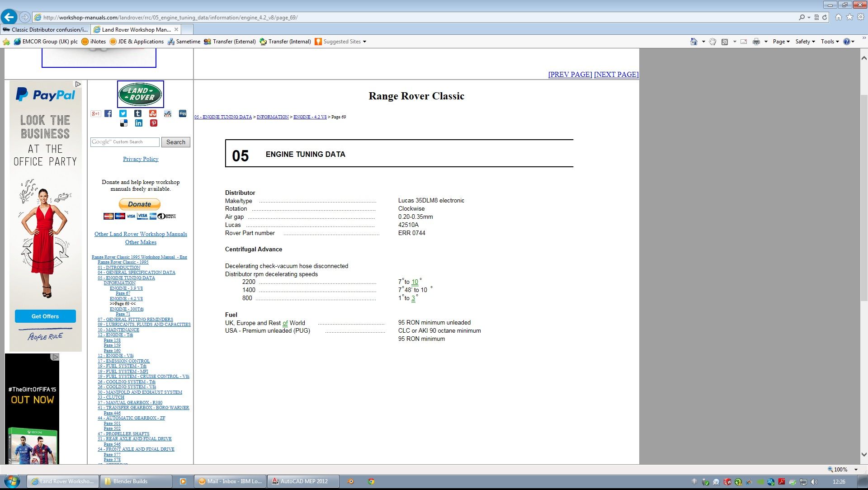Click the Search button
The height and width of the screenshot is (490, 868).
pyautogui.click(x=176, y=142)
